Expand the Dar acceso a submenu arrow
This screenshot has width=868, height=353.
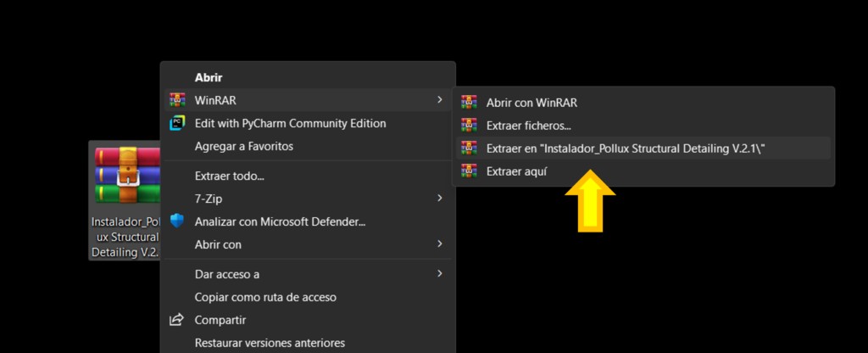click(x=439, y=273)
